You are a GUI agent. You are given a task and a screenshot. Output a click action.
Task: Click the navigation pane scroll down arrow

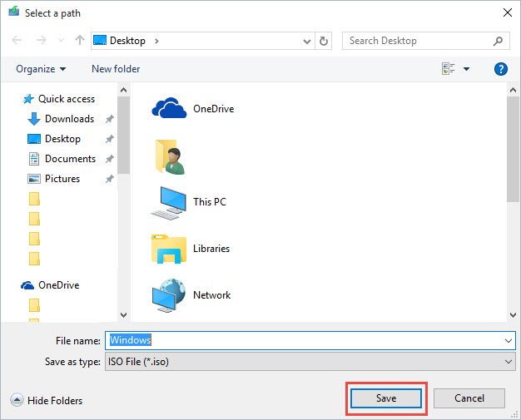pos(124,314)
